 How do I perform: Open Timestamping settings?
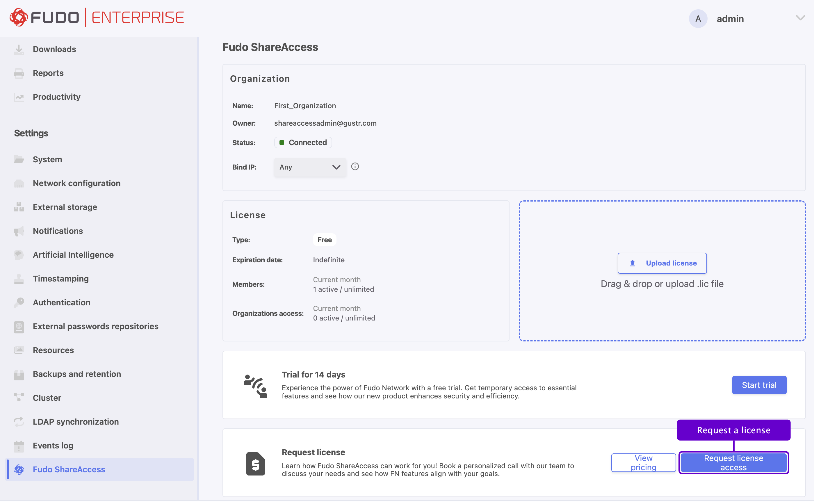(x=61, y=279)
